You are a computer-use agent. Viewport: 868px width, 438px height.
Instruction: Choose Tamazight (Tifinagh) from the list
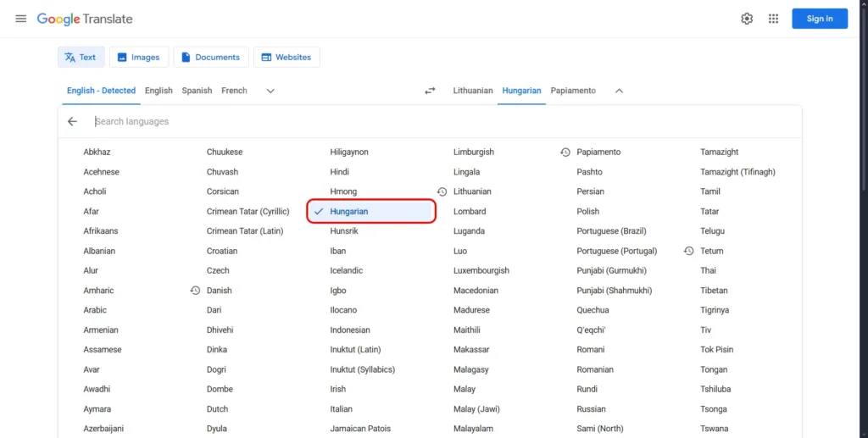click(x=737, y=172)
